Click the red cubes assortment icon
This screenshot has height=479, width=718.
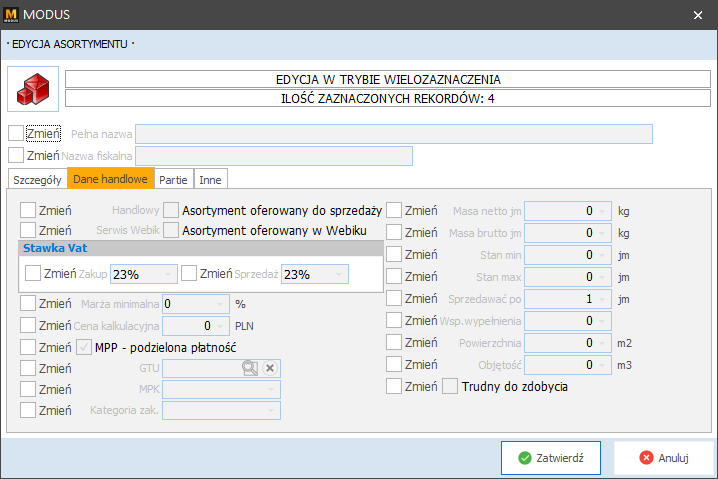click(x=34, y=90)
